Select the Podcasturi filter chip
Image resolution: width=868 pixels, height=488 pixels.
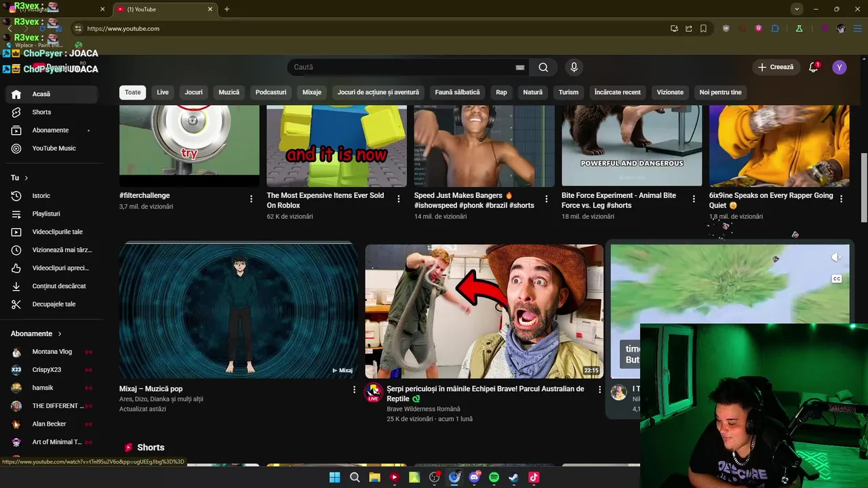click(271, 92)
